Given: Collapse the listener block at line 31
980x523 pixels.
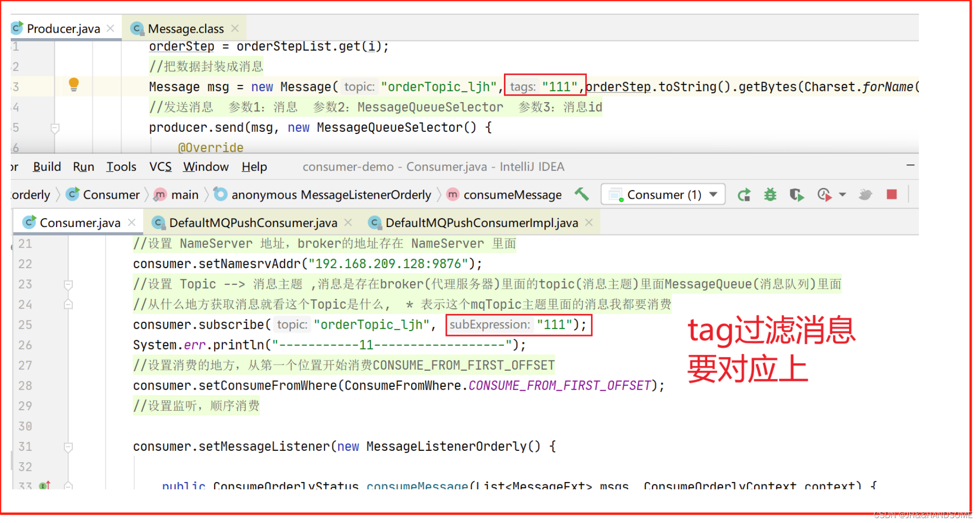Looking at the screenshot, I should coord(68,447).
